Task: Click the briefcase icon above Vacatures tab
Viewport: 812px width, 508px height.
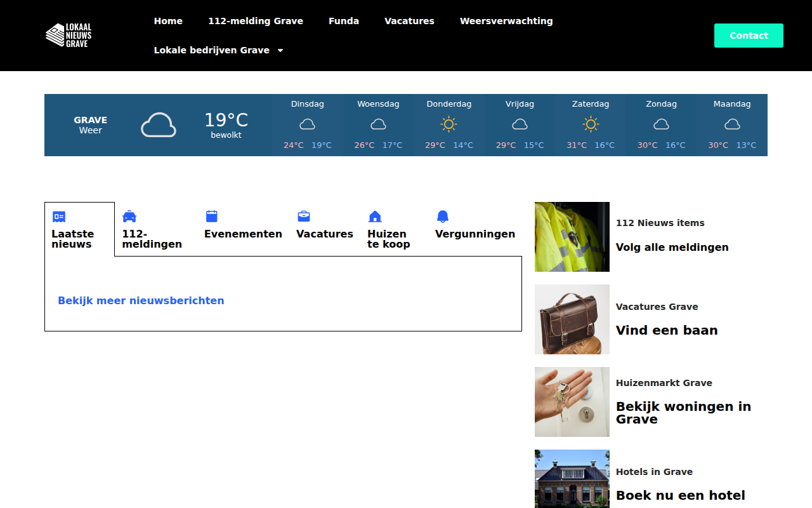Action: pyautogui.click(x=304, y=217)
